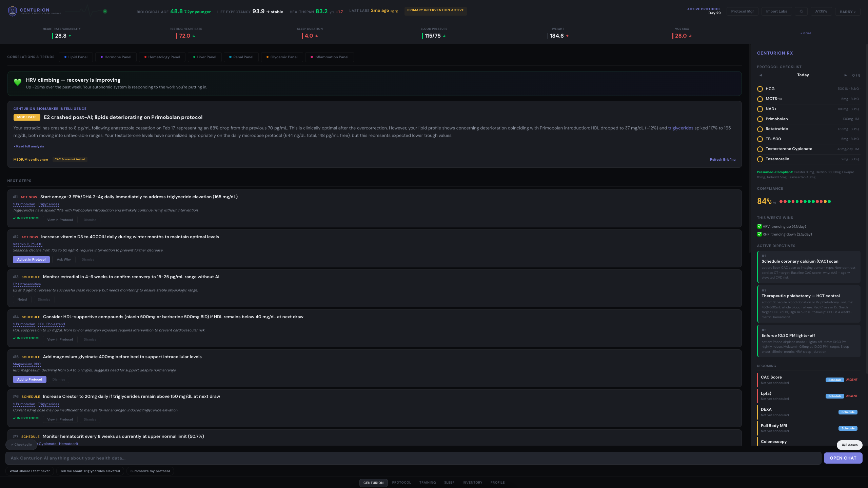Image resolution: width=868 pixels, height=488 pixels.
Task: Add a new goal metric
Action: (806, 33)
